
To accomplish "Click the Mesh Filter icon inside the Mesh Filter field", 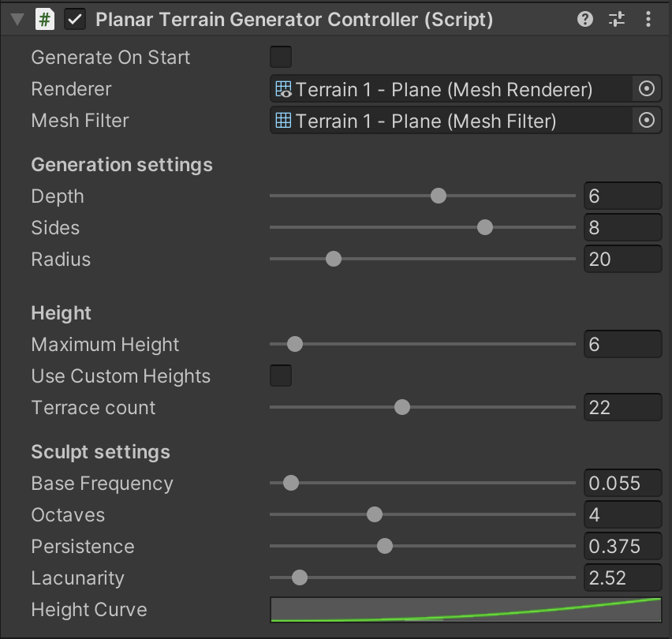I will coord(282,120).
